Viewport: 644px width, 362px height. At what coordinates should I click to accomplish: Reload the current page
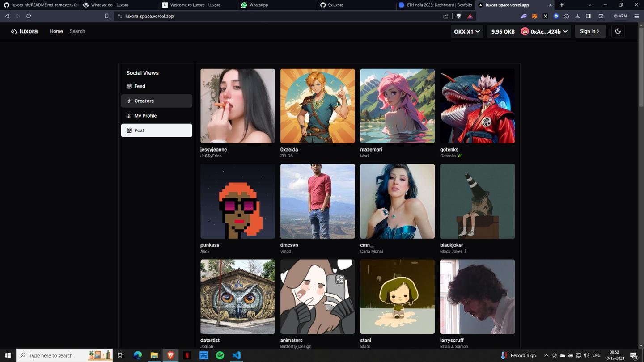(29, 16)
